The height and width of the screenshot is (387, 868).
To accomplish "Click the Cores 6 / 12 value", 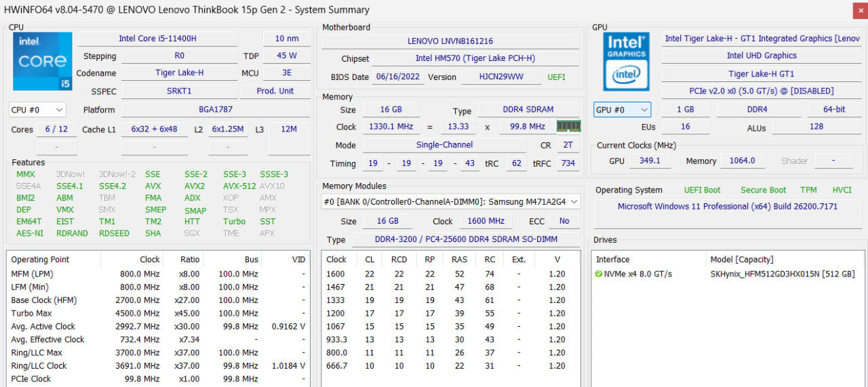I will click(56, 129).
